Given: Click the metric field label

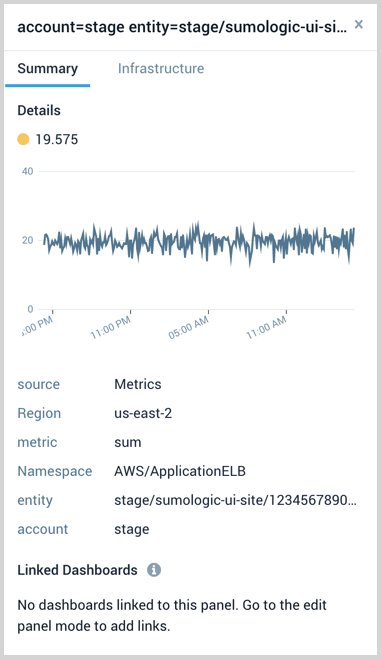Looking at the screenshot, I should point(37,442).
